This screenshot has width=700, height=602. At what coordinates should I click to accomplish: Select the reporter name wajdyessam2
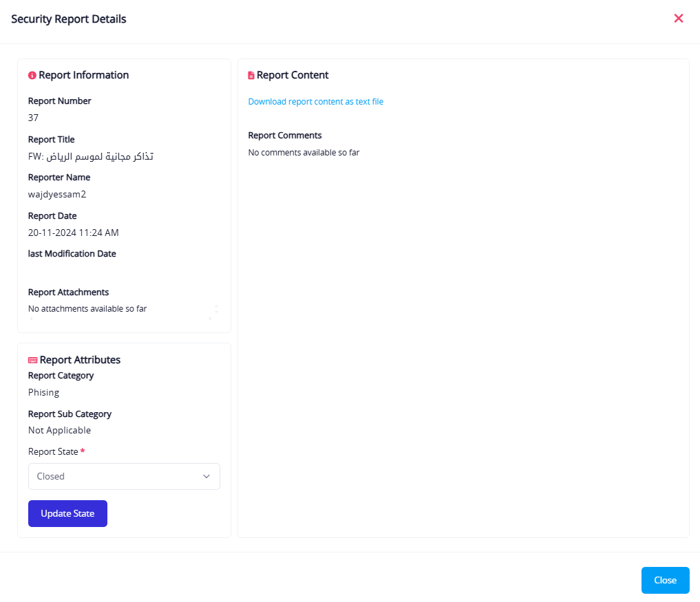click(57, 195)
